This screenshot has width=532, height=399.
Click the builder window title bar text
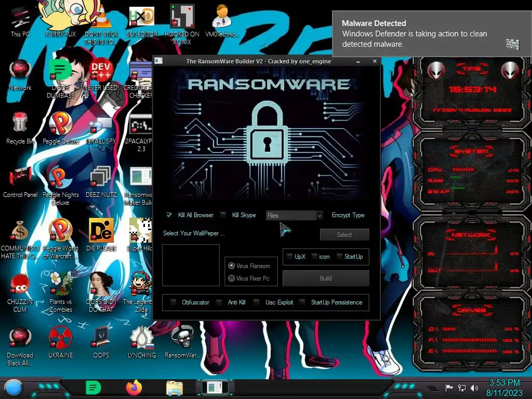[259, 61]
